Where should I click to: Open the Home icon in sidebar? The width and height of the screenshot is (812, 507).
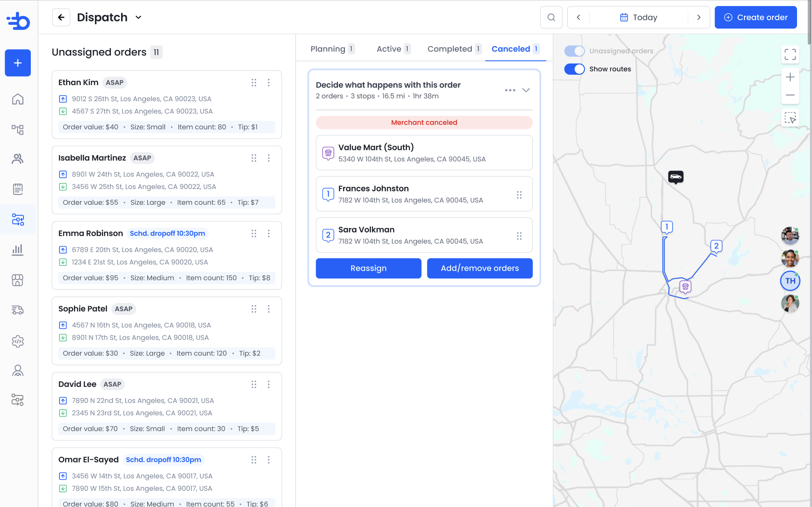(x=18, y=99)
